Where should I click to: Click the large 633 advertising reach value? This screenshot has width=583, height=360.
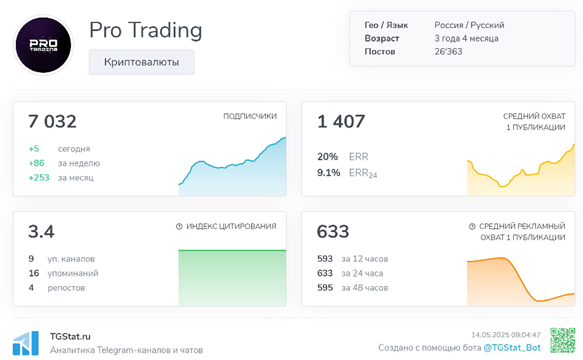[x=333, y=232]
